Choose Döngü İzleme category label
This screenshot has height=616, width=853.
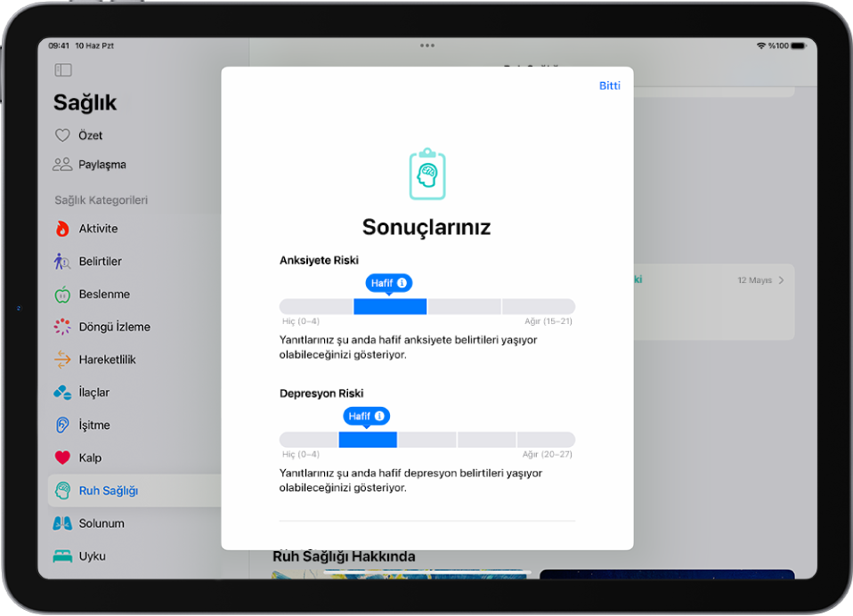click(114, 327)
